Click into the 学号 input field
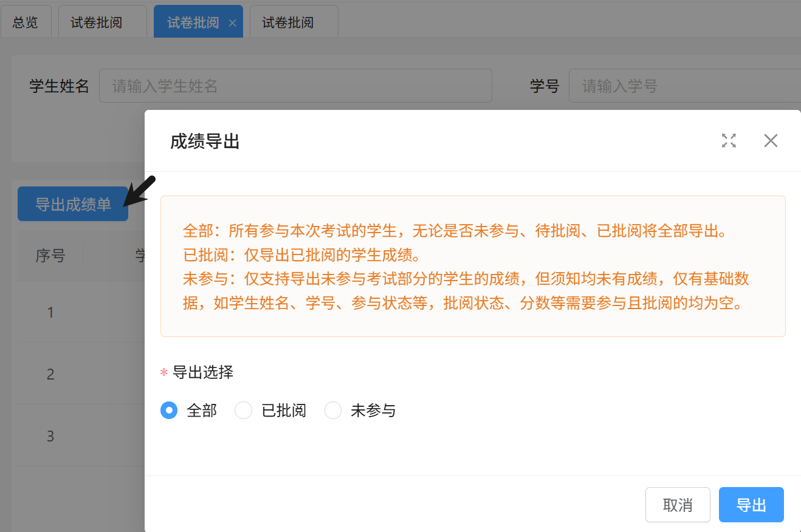 684,86
